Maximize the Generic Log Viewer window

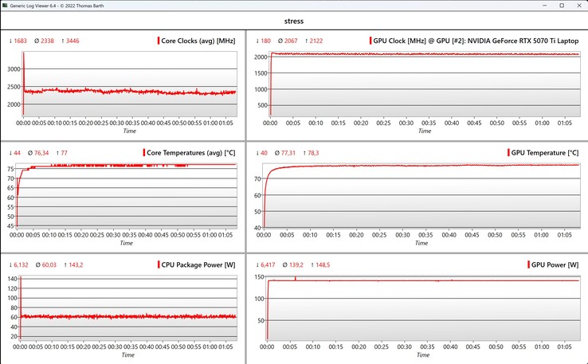[562, 6]
